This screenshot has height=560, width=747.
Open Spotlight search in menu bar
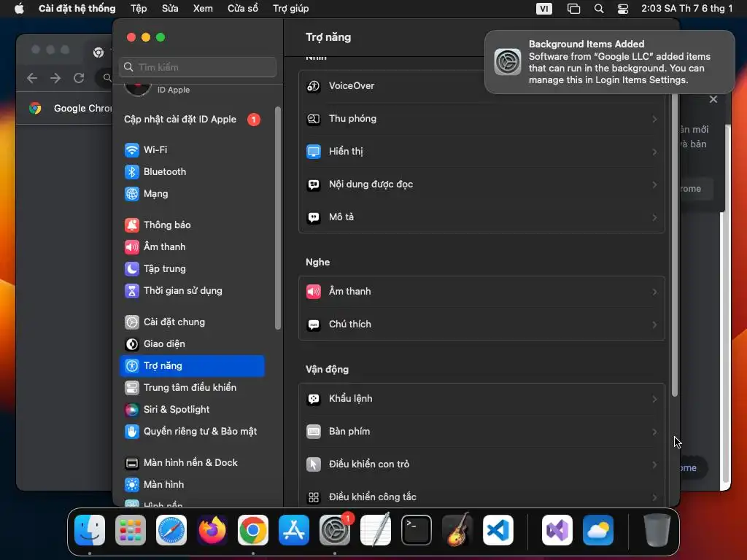pos(599,9)
